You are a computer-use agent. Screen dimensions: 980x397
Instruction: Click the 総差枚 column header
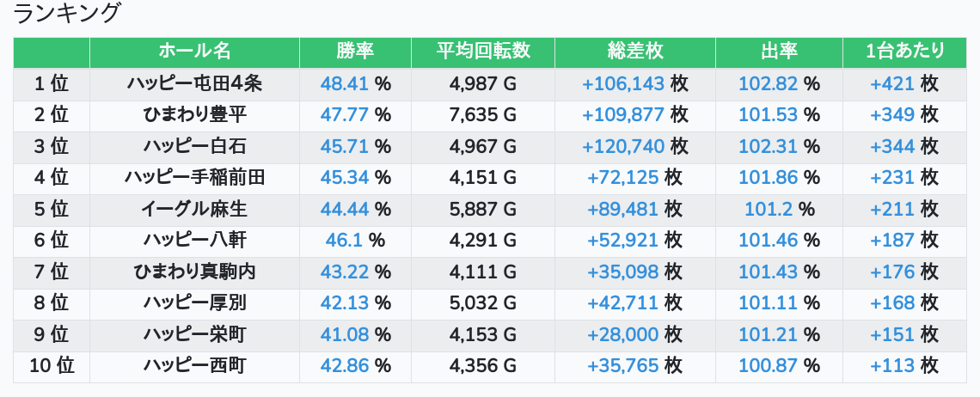click(x=634, y=52)
